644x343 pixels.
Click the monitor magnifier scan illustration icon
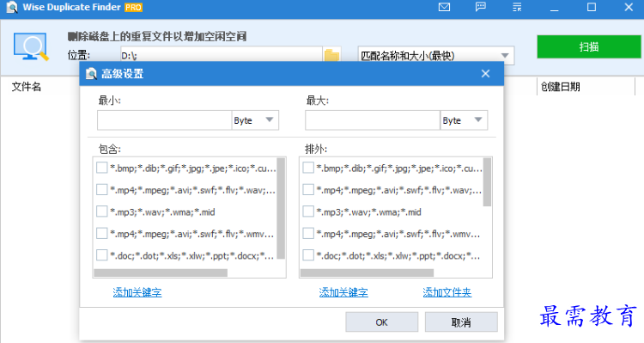[31, 46]
